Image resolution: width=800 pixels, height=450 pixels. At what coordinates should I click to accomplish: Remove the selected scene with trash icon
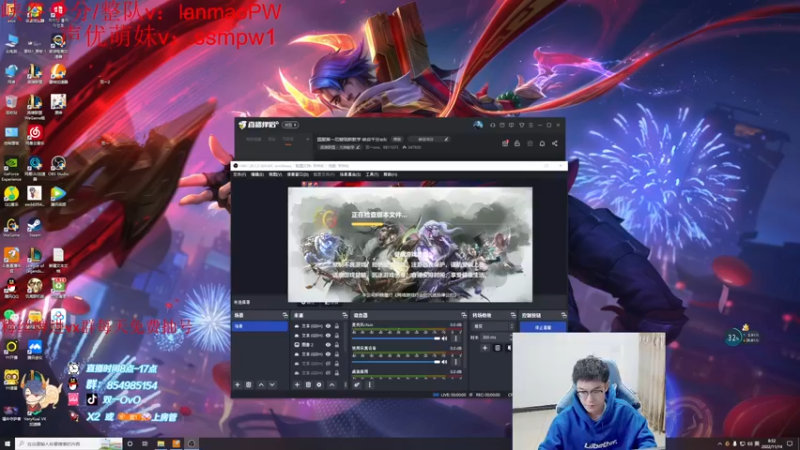click(249, 385)
